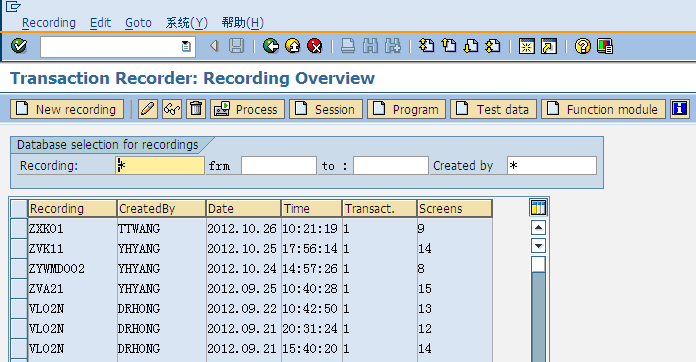
Task: Click the to date input field
Action: [391, 165]
